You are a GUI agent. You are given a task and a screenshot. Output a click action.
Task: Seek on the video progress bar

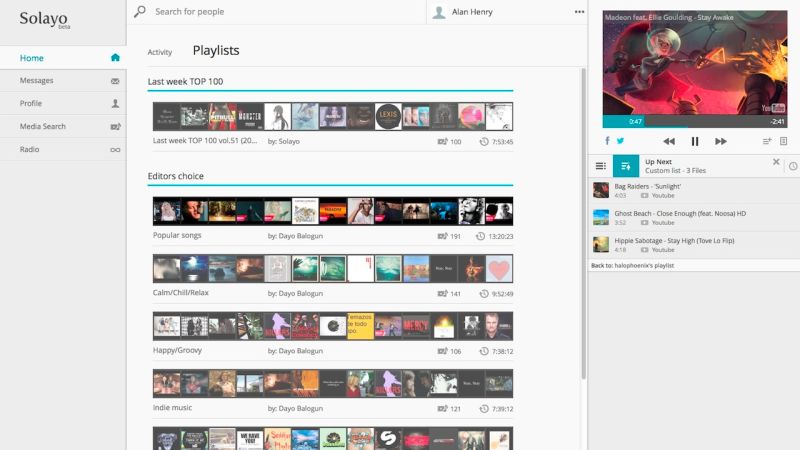point(694,121)
